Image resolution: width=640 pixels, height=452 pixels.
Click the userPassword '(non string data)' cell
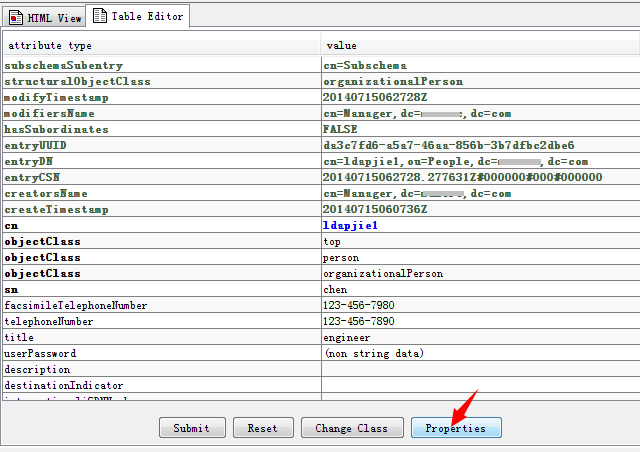(x=374, y=354)
